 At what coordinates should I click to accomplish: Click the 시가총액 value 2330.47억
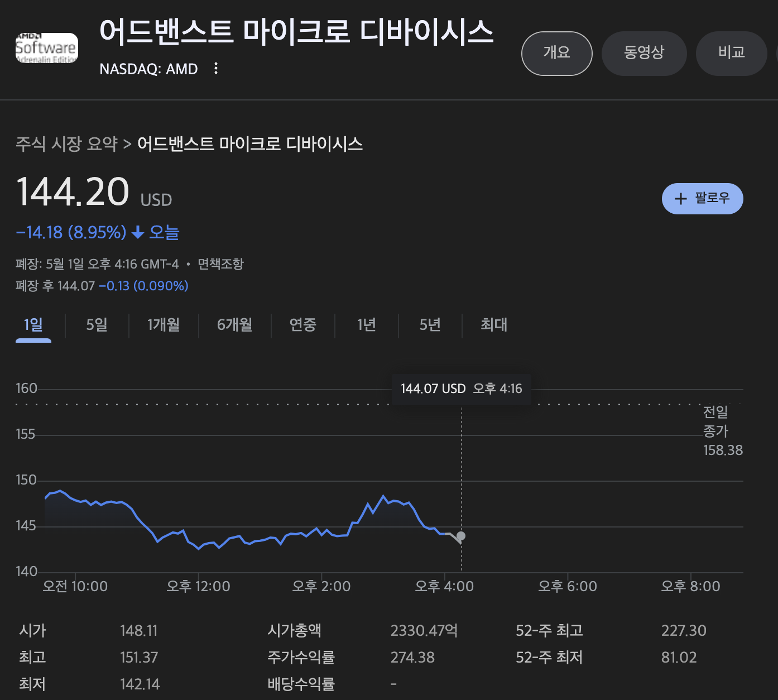[424, 631]
